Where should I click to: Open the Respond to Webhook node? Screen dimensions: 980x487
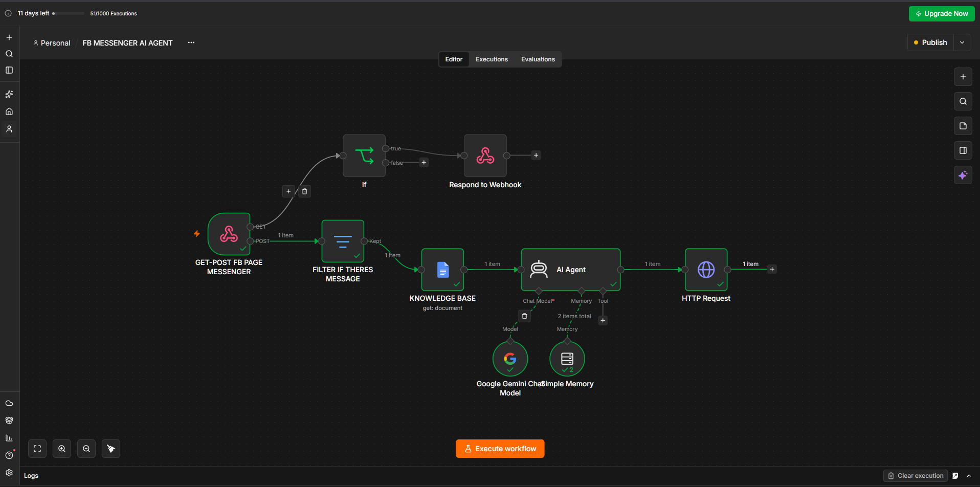(x=485, y=156)
